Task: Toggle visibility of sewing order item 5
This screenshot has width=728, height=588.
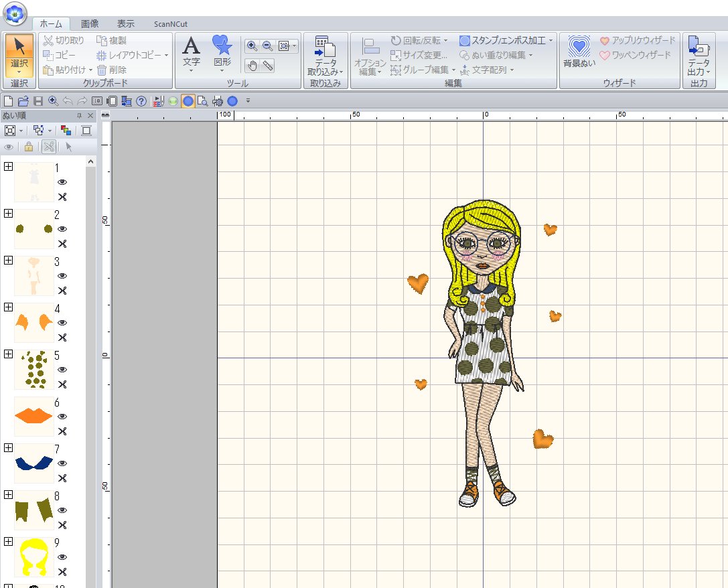Action: pyautogui.click(x=62, y=370)
